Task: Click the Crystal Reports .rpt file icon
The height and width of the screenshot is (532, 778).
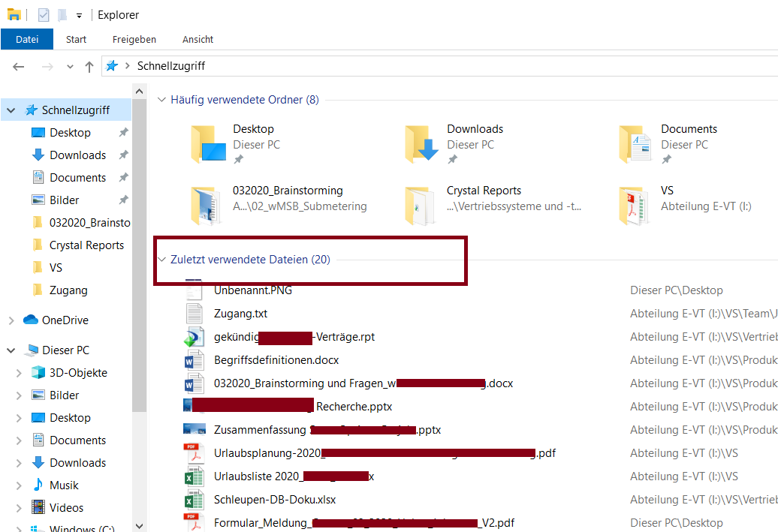Action: [194, 337]
